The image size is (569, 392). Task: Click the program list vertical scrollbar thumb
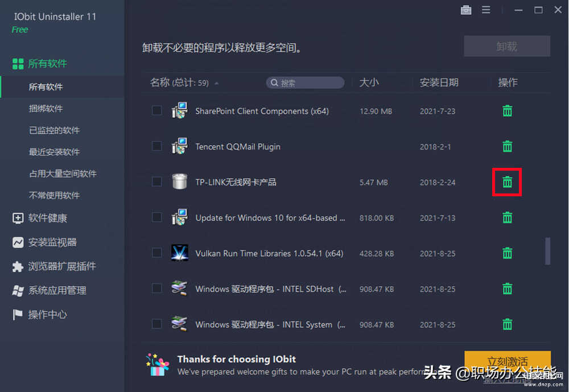coord(547,251)
